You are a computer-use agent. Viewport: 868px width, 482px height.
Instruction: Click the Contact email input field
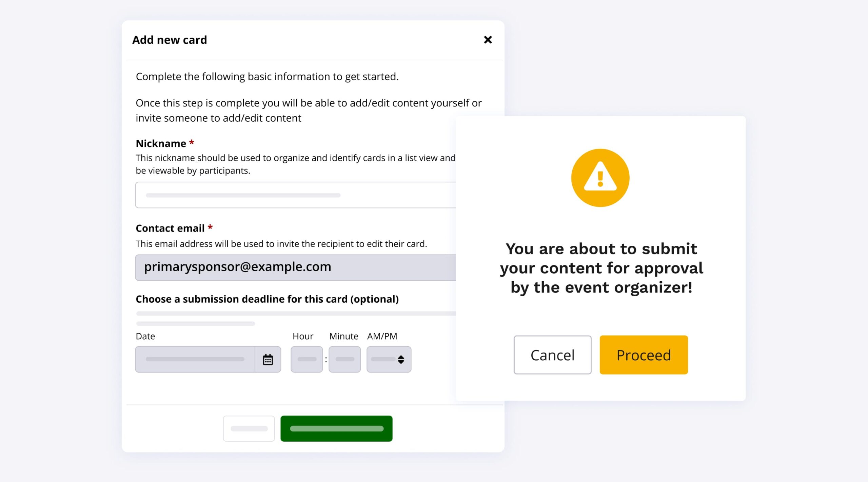coord(295,267)
